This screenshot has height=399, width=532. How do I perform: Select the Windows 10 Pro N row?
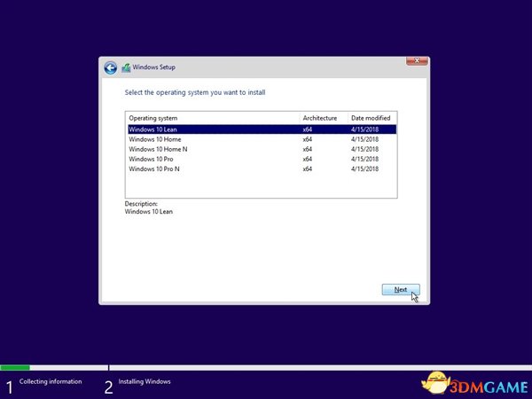click(x=262, y=168)
